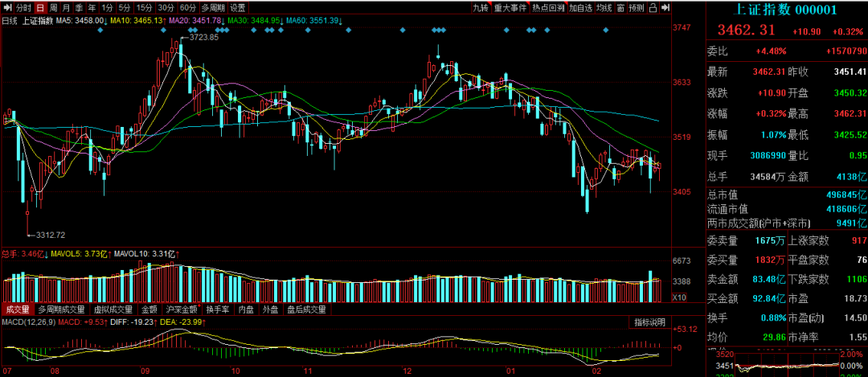
Task: Select the 外盘 tab
Action: coord(271,309)
